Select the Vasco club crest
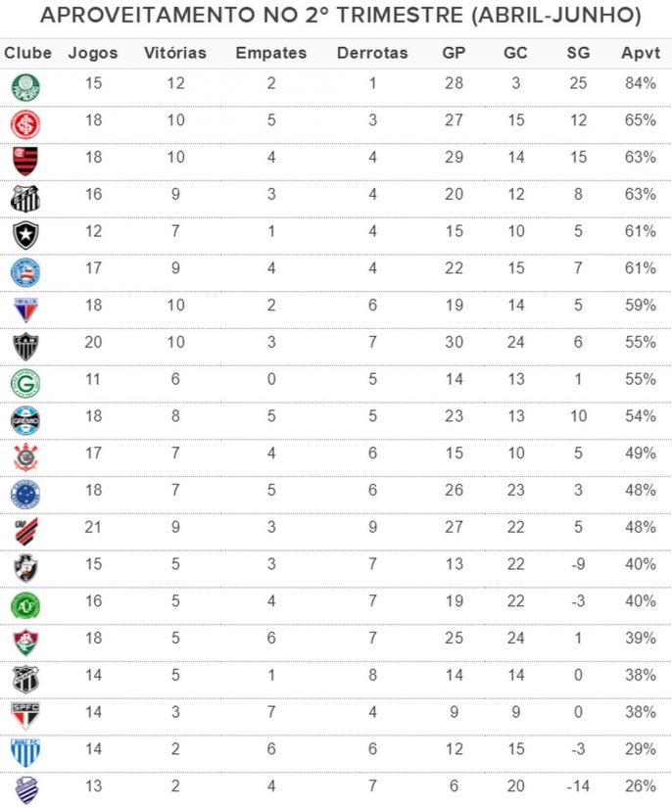 (25, 567)
